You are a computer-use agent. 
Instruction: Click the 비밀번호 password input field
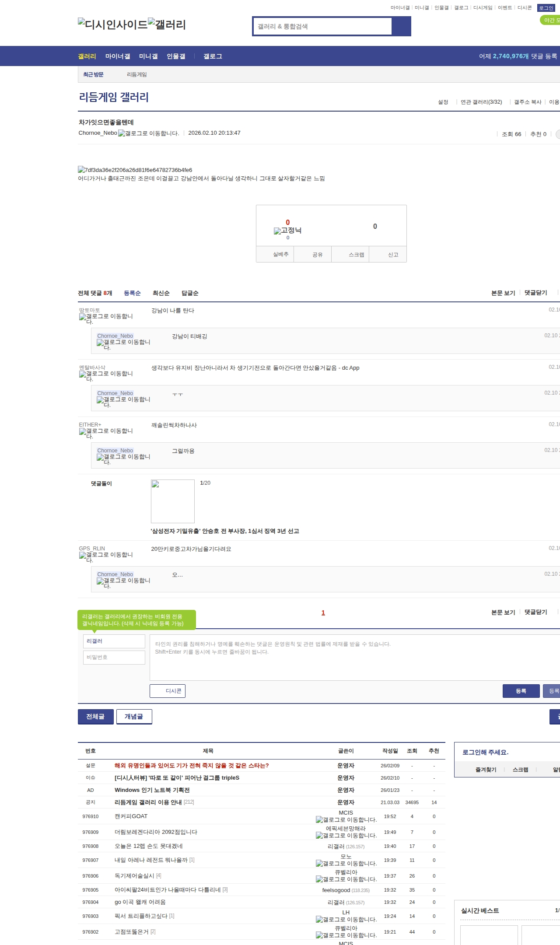coord(114,657)
